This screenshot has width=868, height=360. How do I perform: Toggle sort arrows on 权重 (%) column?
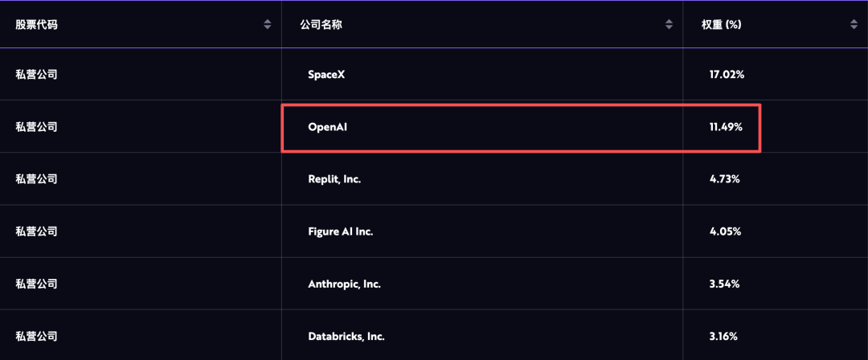tap(854, 25)
